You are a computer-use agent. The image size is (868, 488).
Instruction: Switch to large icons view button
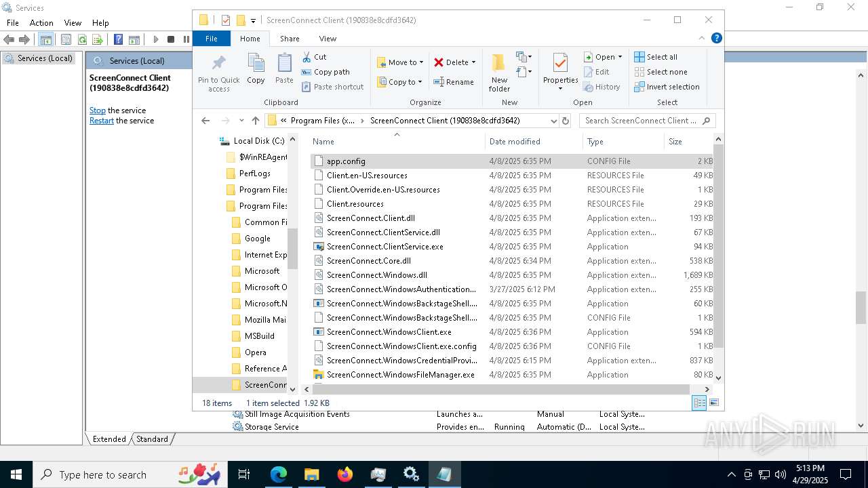click(713, 403)
